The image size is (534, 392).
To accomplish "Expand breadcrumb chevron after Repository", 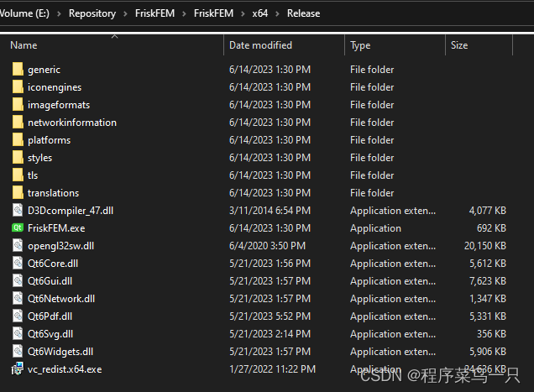I will 125,13.
